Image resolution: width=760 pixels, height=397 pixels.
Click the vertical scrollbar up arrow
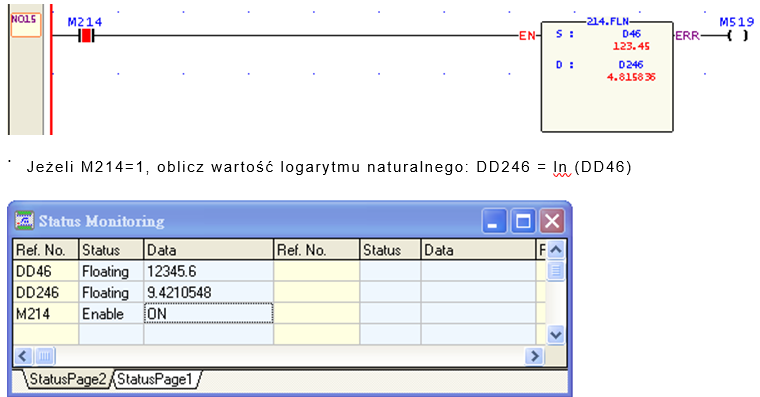[x=556, y=250]
